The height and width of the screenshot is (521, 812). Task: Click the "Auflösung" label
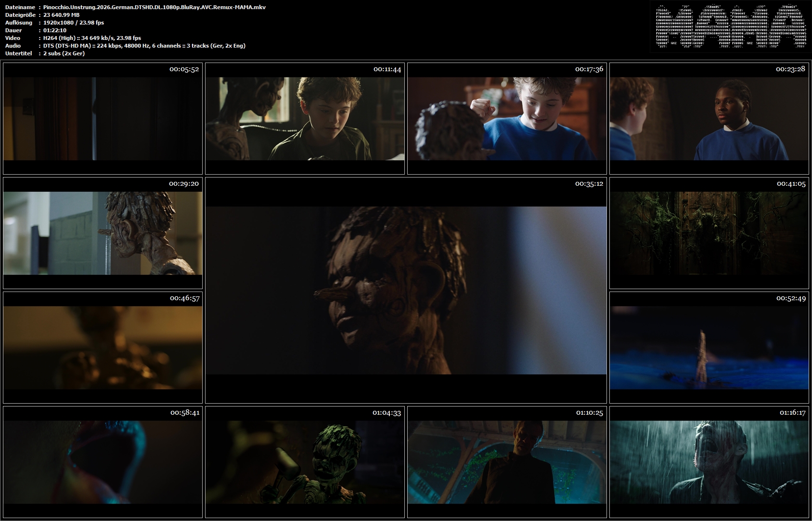pos(19,23)
